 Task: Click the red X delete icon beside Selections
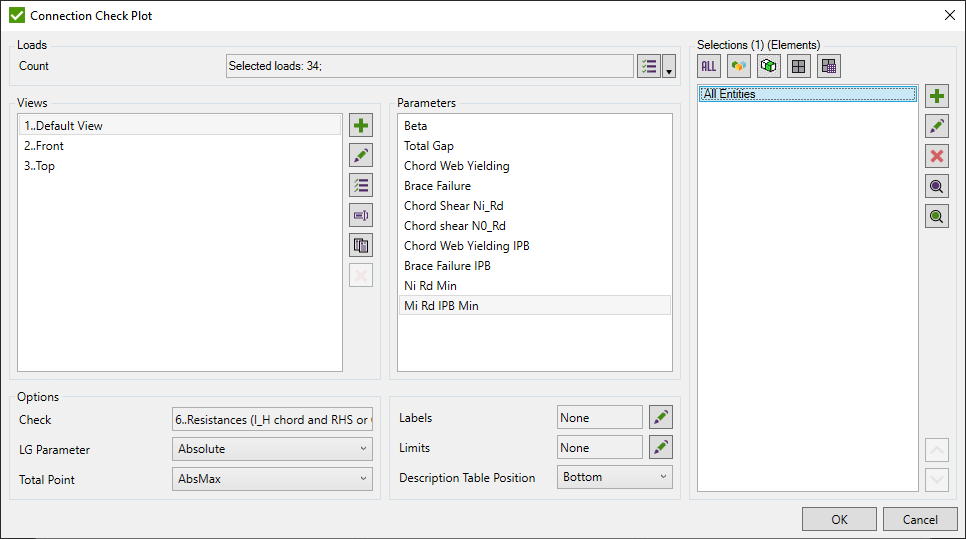(937, 156)
